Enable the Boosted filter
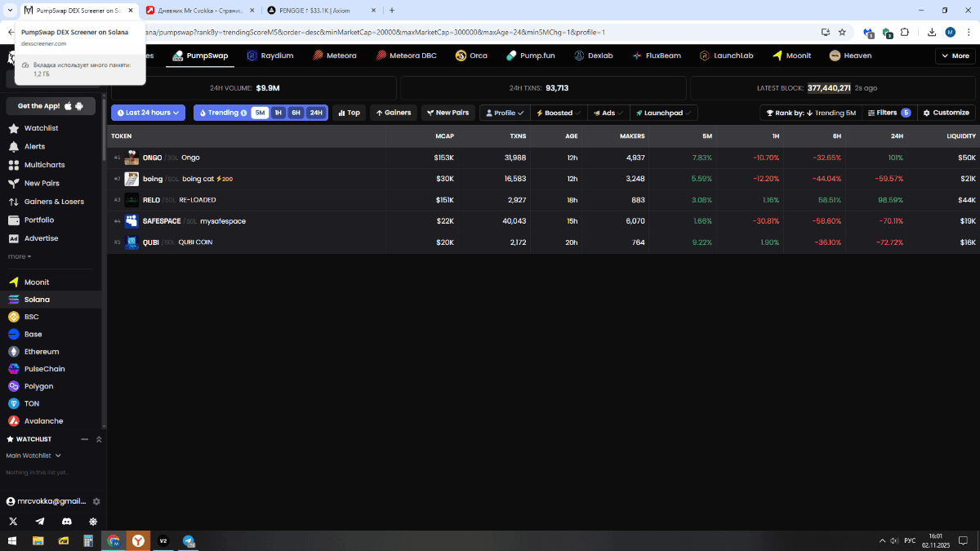 point(559,113)
